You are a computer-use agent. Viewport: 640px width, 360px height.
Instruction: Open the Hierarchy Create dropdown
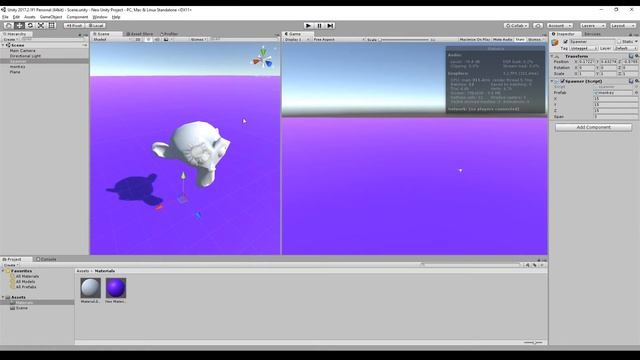tap(10, 40)
